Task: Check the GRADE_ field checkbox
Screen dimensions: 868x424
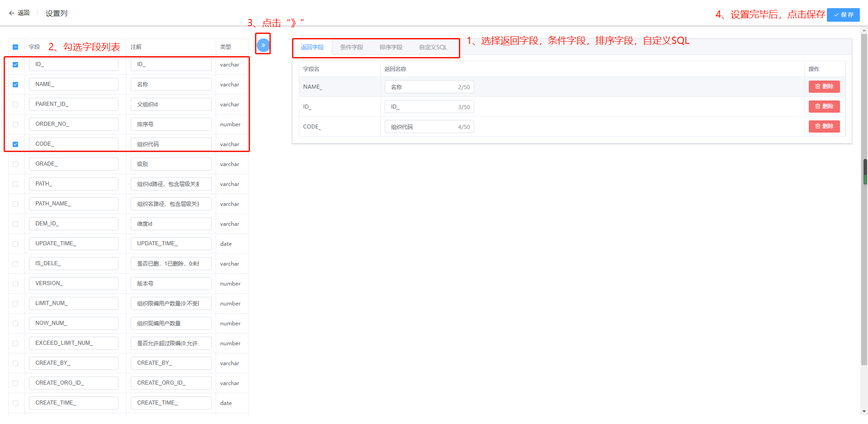Action: click(15, 164)
